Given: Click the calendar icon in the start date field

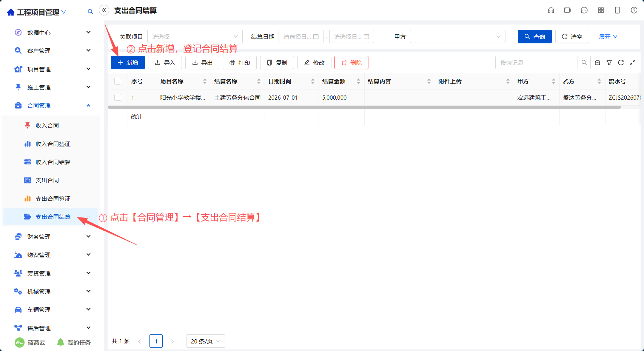Looking at the screenshot, I should [316, 37].
